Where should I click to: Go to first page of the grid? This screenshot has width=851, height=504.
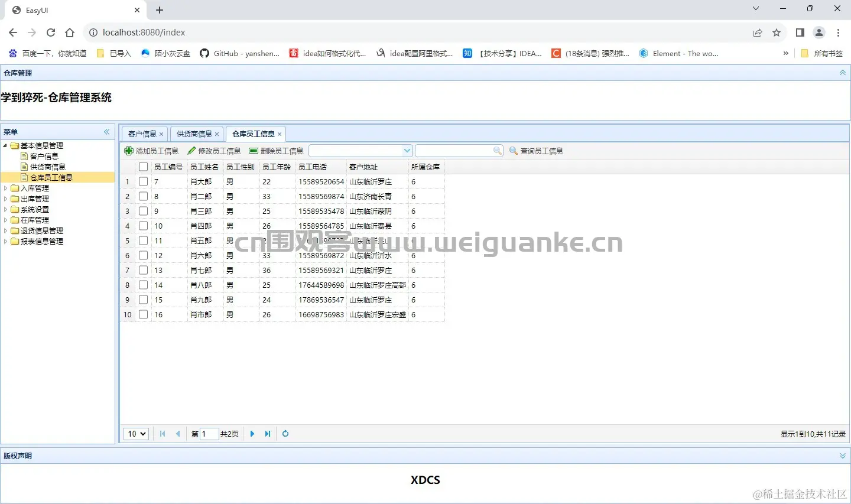point(163,434)
